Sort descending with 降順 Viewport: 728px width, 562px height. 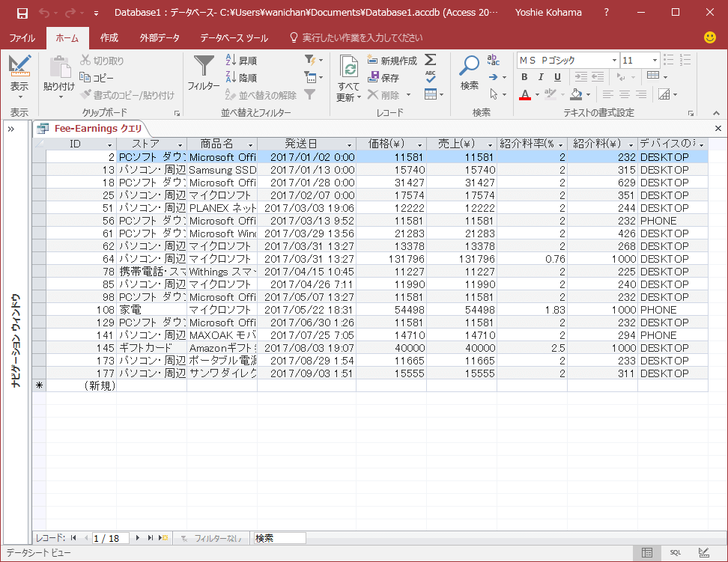[241, 78]
